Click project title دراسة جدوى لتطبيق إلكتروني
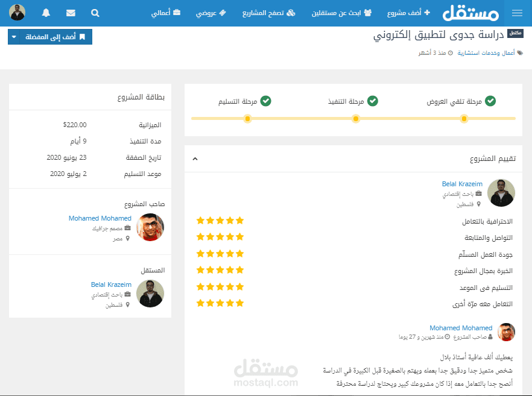Viewport: 532px width, 396px height. 439,35
